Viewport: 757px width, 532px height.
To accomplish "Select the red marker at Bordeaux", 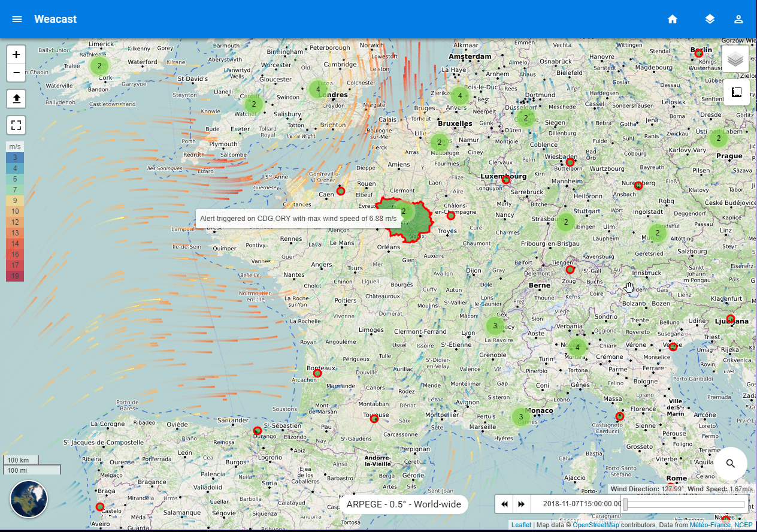I will [x=317, y=373].
